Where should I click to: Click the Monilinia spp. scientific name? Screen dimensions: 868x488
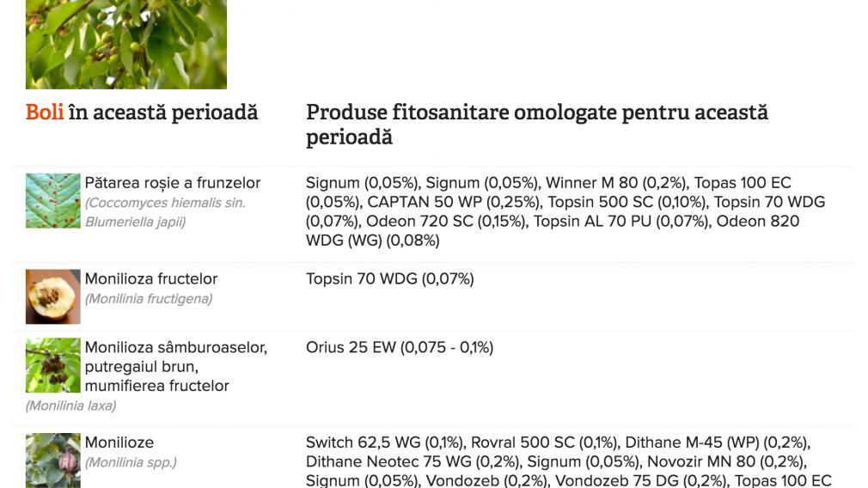pyautogui.click(x=131, y=462)
